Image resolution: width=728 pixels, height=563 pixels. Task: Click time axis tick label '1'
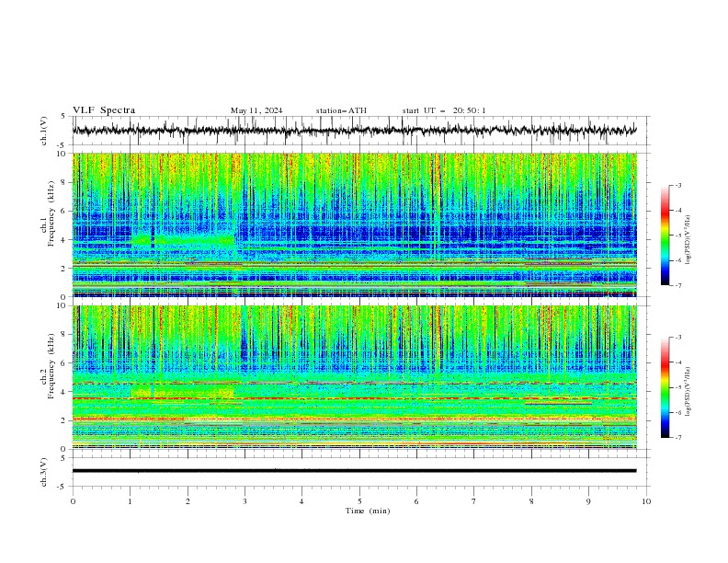(x=130, y=501)
